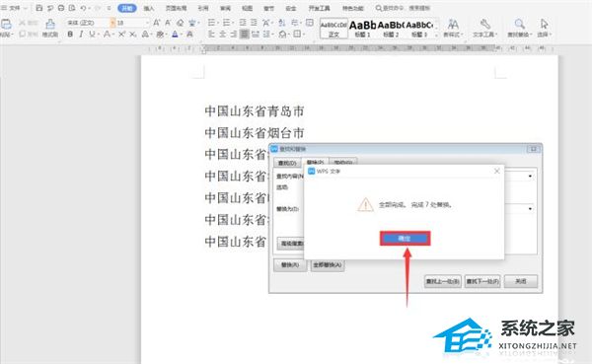Click the Justify alignment icon
This screenshot has height=364, width=592.
pyautogui.click(x=245, y=35)
